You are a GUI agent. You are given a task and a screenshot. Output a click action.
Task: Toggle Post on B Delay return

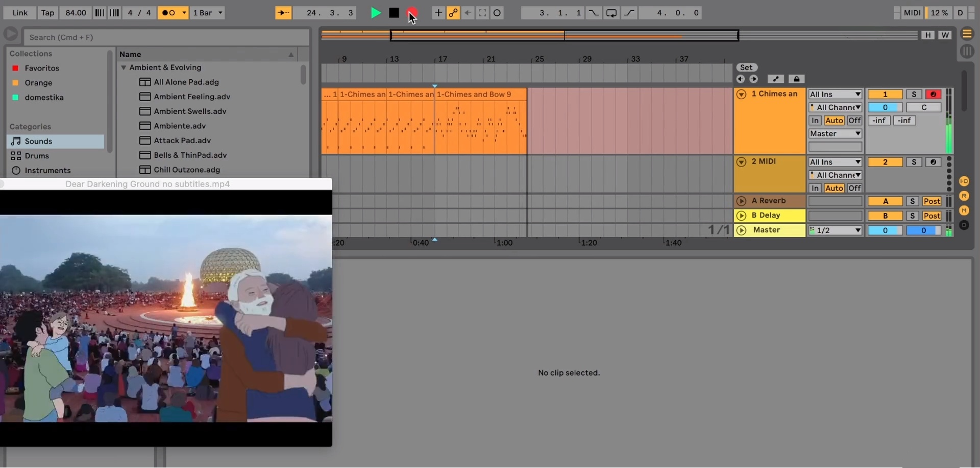[x=932, y=216]
